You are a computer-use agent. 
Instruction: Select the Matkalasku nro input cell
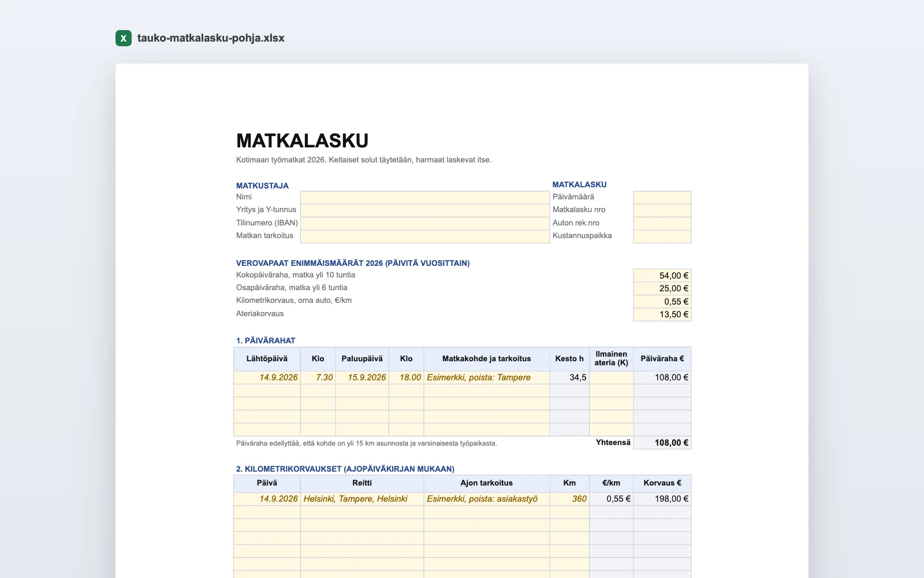(x=662, y=210)
